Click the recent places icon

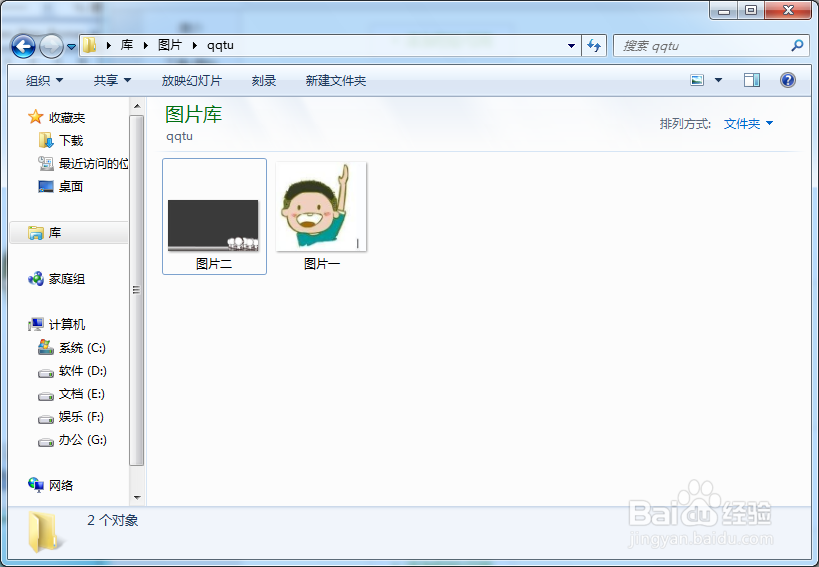[x=46, y=163]
